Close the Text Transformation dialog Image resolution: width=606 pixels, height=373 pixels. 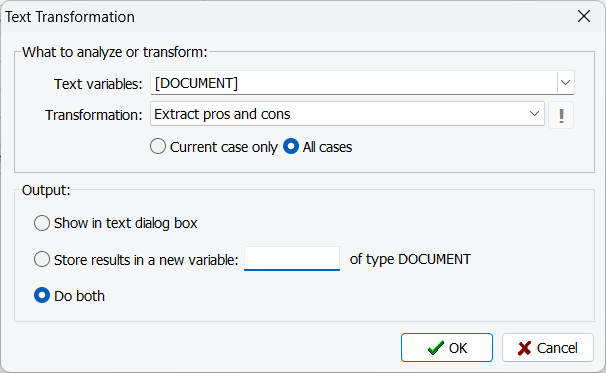584,16
